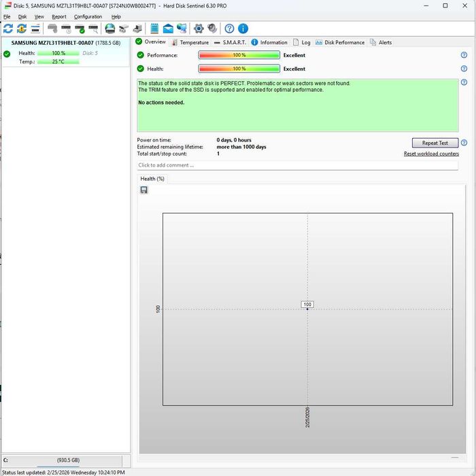Switch to the Temperature tab
The width and height of the screenshot is (476, 476).
point(190,42)
